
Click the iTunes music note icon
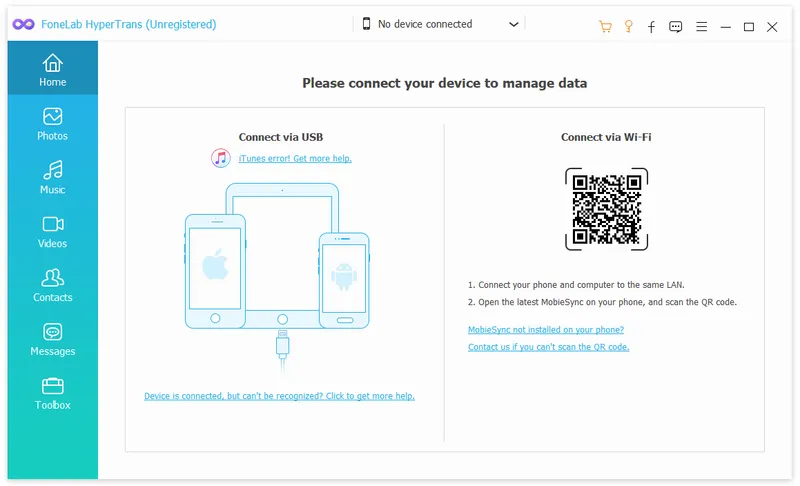point(220,158)
